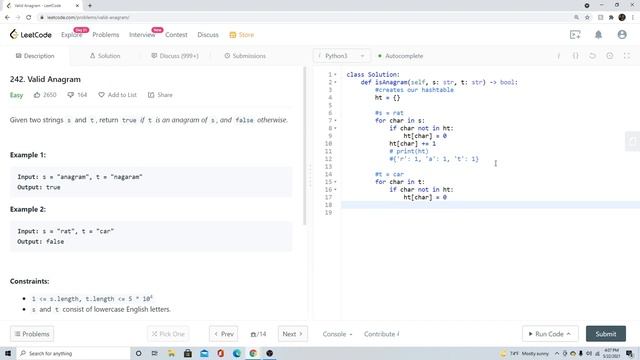This screenshot has height=360, width=640.
Task: Click the editor info icon
Action: pos(558,56)
